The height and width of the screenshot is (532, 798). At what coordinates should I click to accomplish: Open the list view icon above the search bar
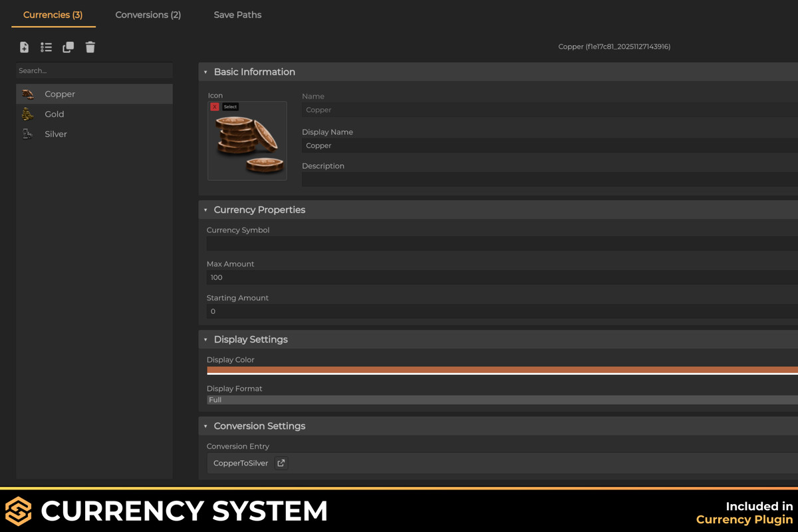[46, 47]
